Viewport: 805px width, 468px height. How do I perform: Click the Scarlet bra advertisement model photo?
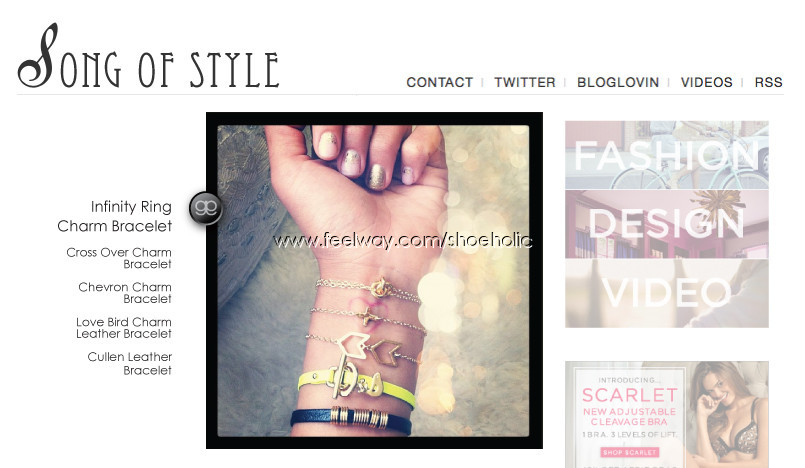click(728, 415)
